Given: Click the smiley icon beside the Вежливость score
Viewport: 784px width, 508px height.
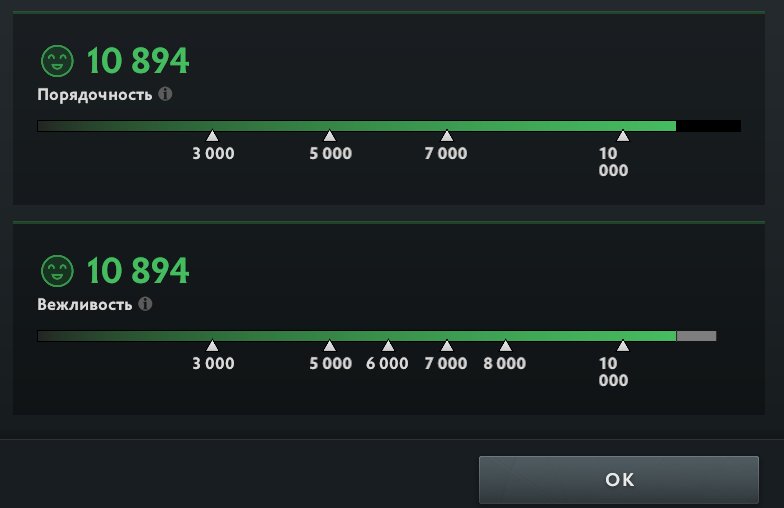Looking at the screenshot, I should pos(57,271).
